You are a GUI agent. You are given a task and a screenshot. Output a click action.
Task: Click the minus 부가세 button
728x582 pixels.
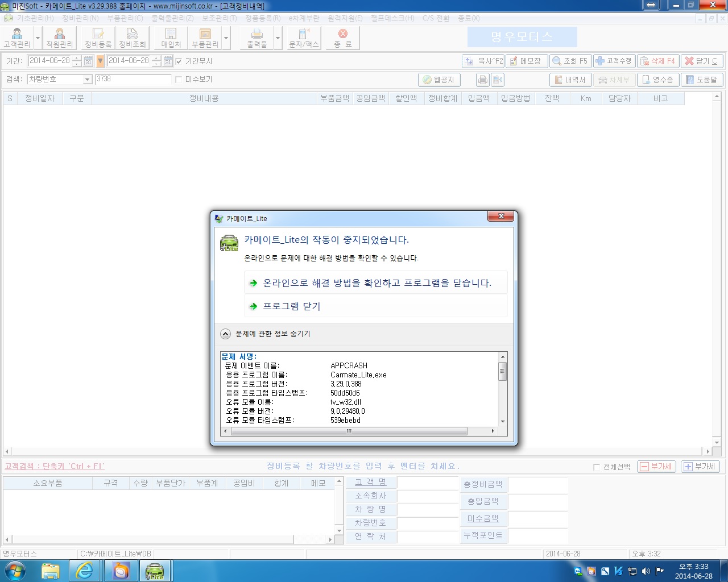tap(656, 467)
